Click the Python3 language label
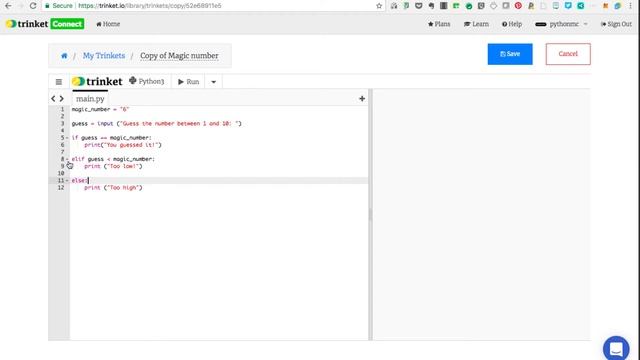The width and height of the screenshot is (640, 360). tap(147, 81)
